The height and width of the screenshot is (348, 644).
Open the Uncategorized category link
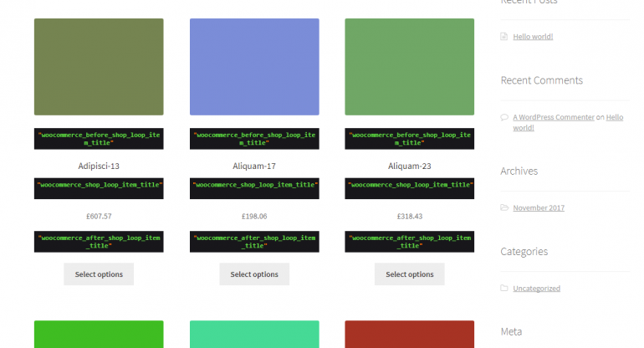point(536,289)
